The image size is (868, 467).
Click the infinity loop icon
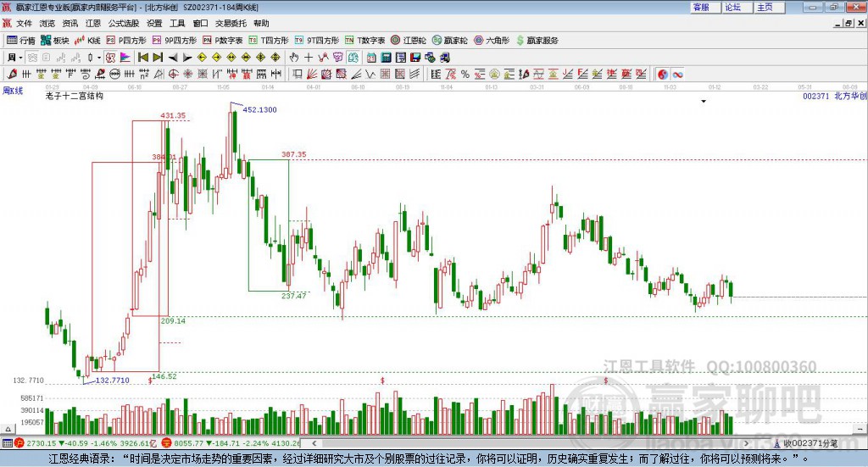pos(677,74)
